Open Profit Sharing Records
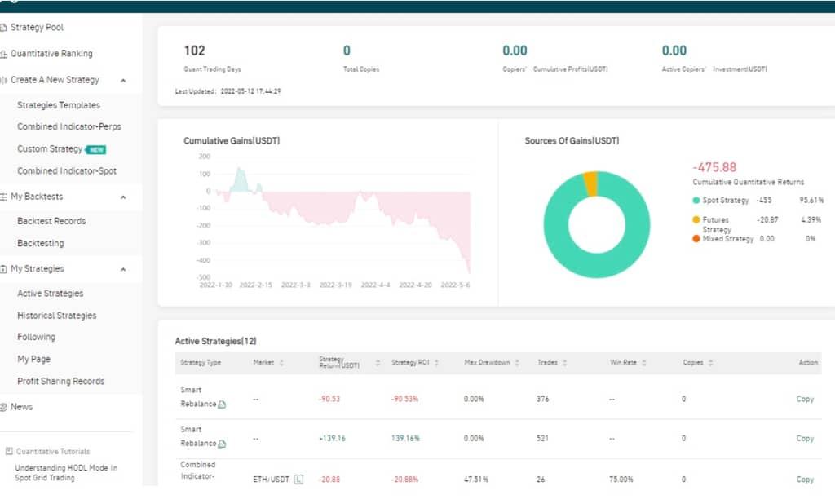The image size is (835, 504). tap(60, 381)
